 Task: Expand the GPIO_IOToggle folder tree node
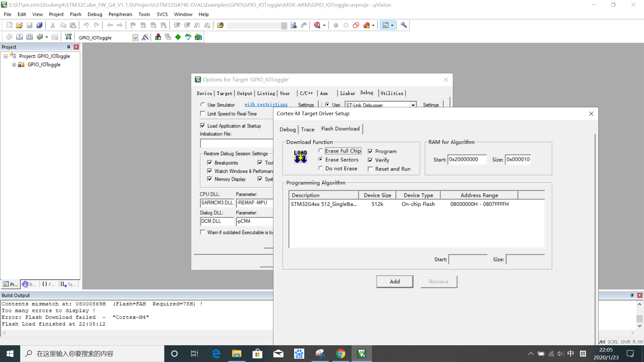click(14, 65)
